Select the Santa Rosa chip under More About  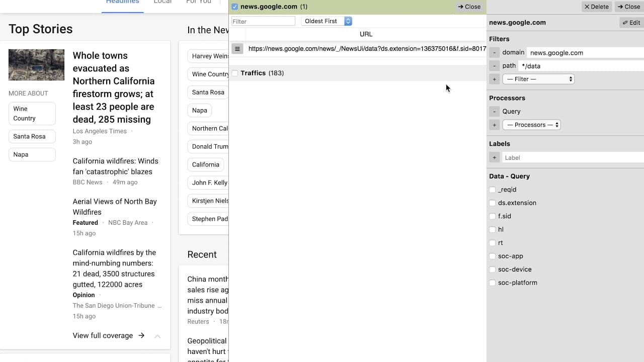(x=32, y=136)
